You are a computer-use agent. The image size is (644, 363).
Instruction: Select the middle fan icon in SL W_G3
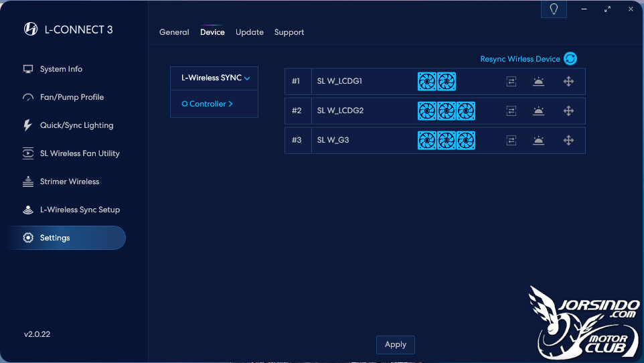[x=447, y=141]
